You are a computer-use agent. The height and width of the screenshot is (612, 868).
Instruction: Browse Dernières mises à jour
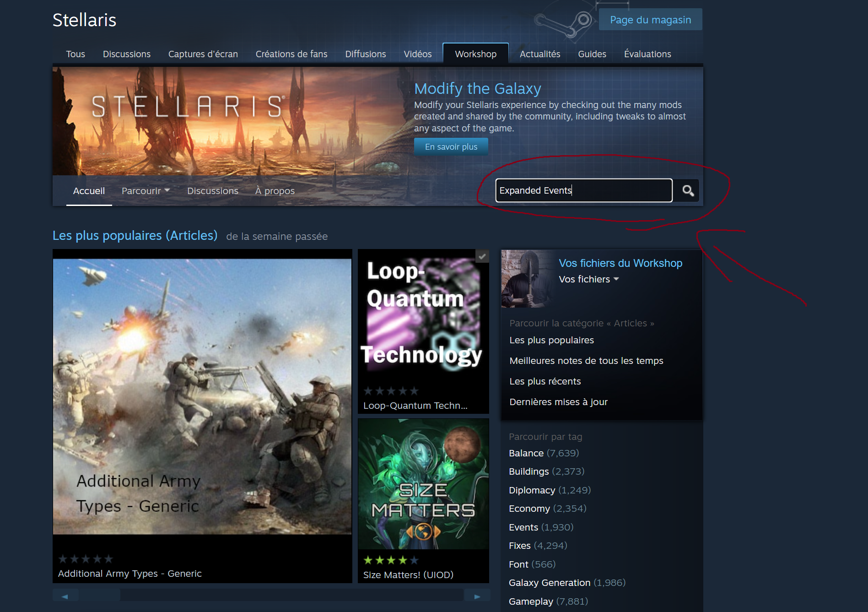(x=559, y=402)
